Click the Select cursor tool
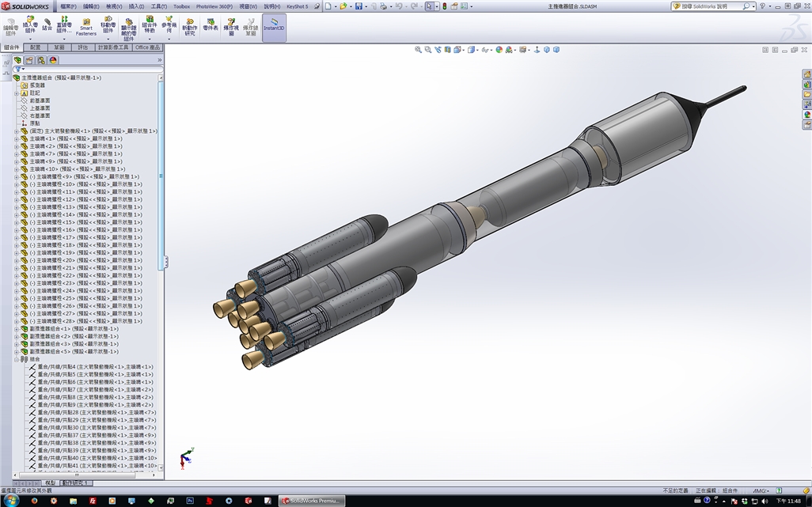812x507 pixels. click(429, 6)
